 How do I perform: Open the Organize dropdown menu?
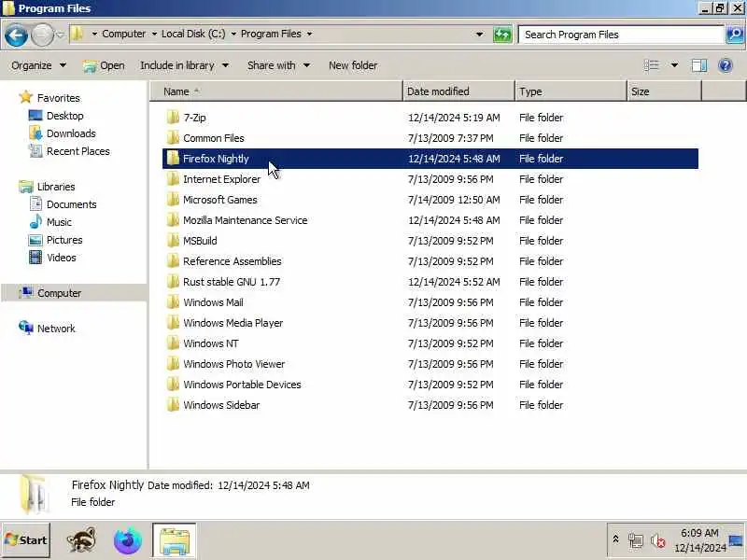click(38, 65)
